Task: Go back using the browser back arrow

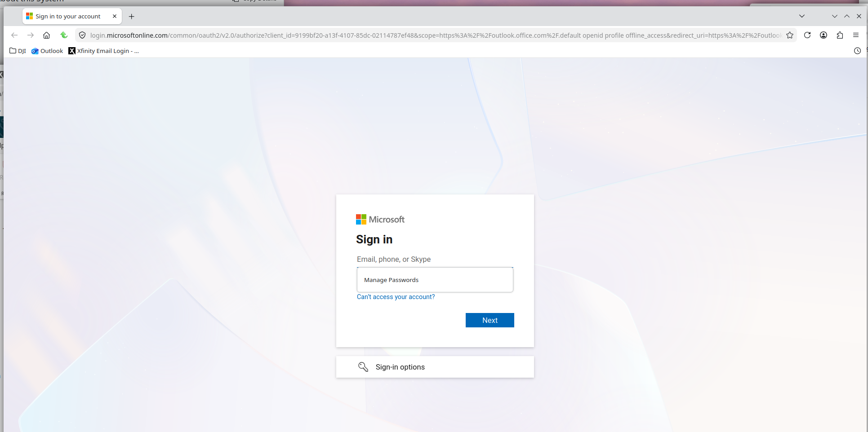Action: [14, 35]
